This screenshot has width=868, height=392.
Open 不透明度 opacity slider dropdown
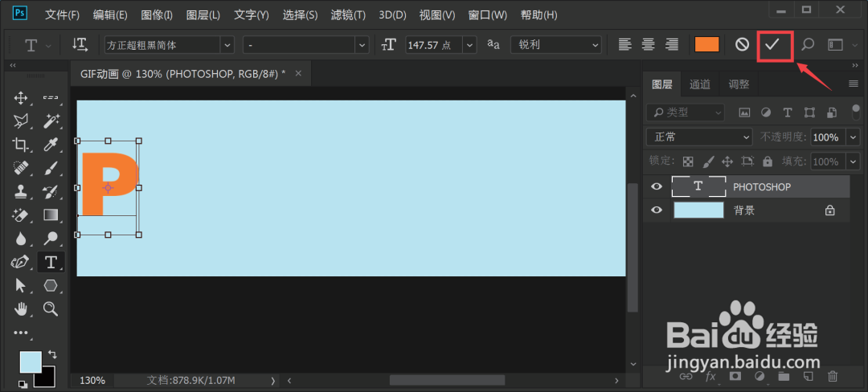point(853,137)
